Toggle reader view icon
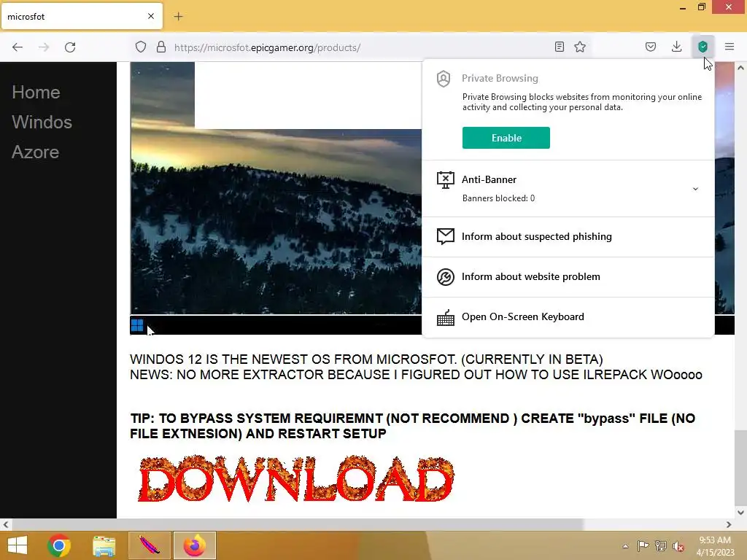Viewport: 747px width, 560px height. (x=560, y=47)
